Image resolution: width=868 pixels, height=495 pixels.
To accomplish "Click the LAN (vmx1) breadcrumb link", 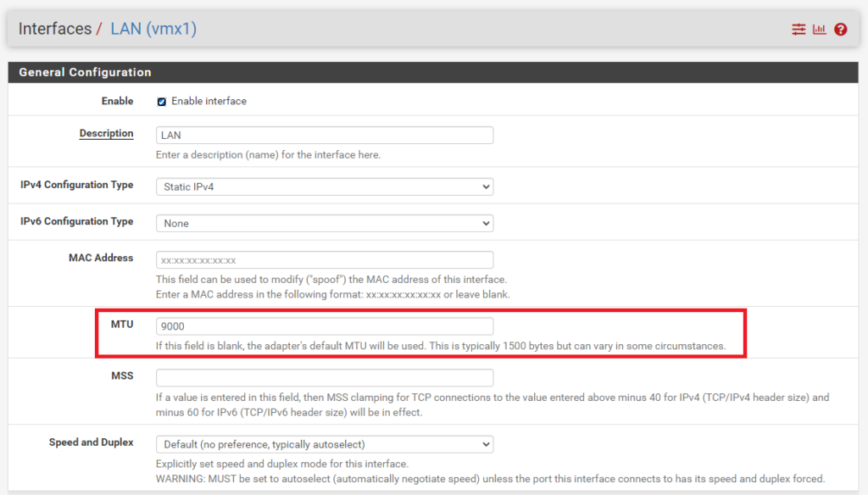I will [x=153, y=29].
